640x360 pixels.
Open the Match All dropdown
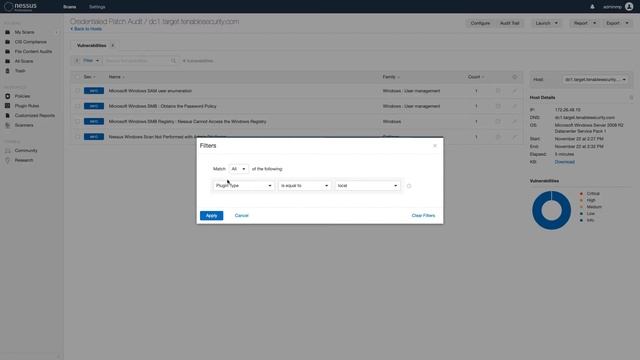click(238, 169)
